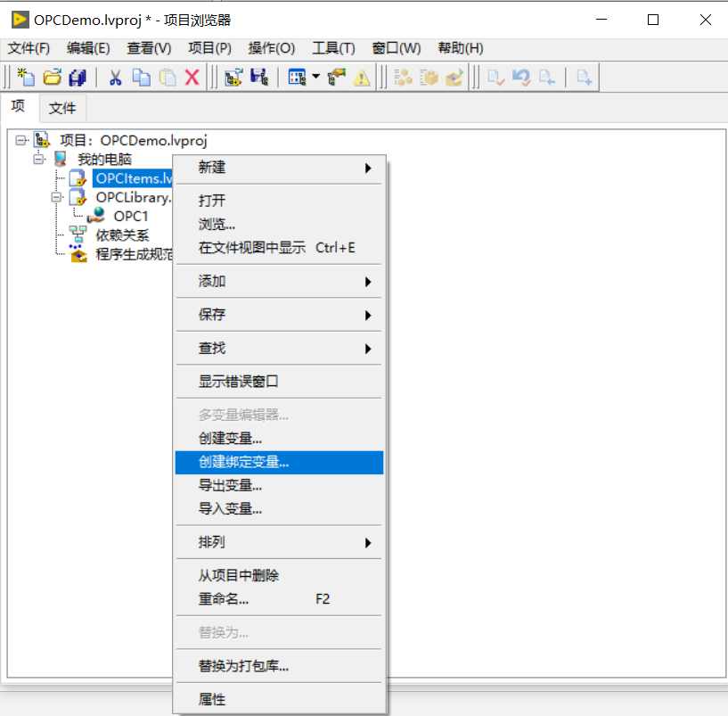Image resolution: width=728 pixels, height=716 pixels.
Task: Expand the 排列 submenu
Action: (x=280, y=543)
